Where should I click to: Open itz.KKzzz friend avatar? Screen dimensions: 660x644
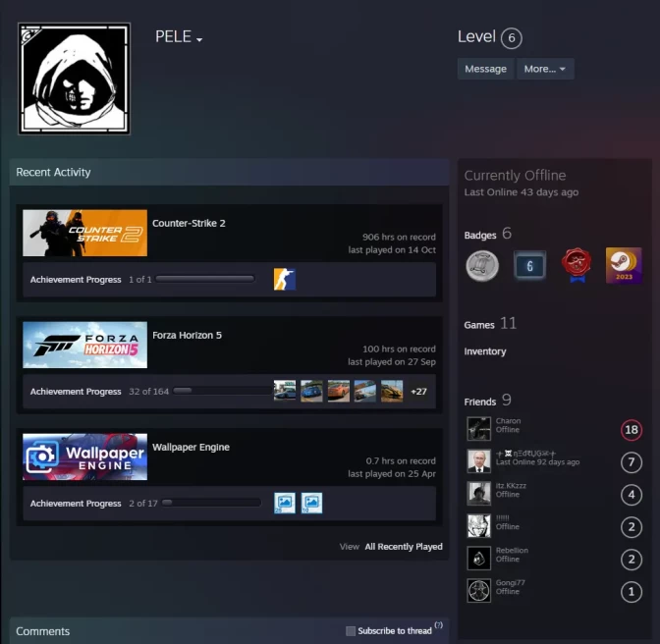click(479, 494)
